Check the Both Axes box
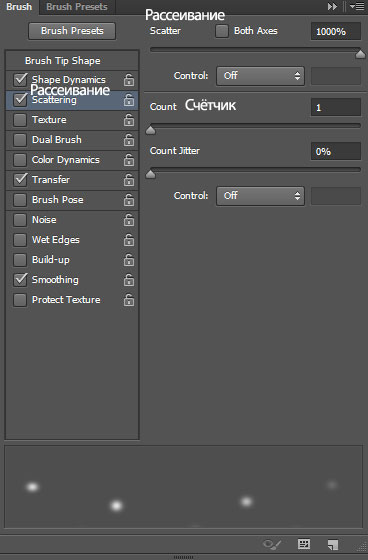The width and height of the screenshot is (368, 560). [x=222, y=31]
